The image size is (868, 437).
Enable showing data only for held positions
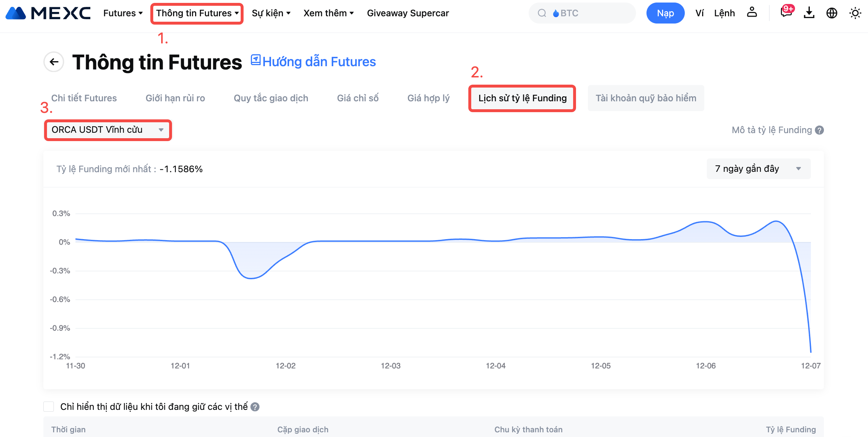tap(49, 407)
